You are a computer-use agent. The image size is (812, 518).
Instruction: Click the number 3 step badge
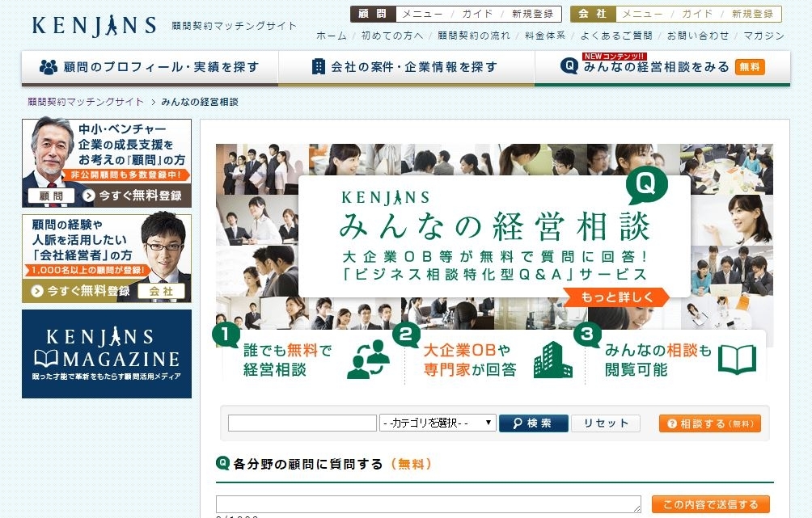[x=587, y=335]
